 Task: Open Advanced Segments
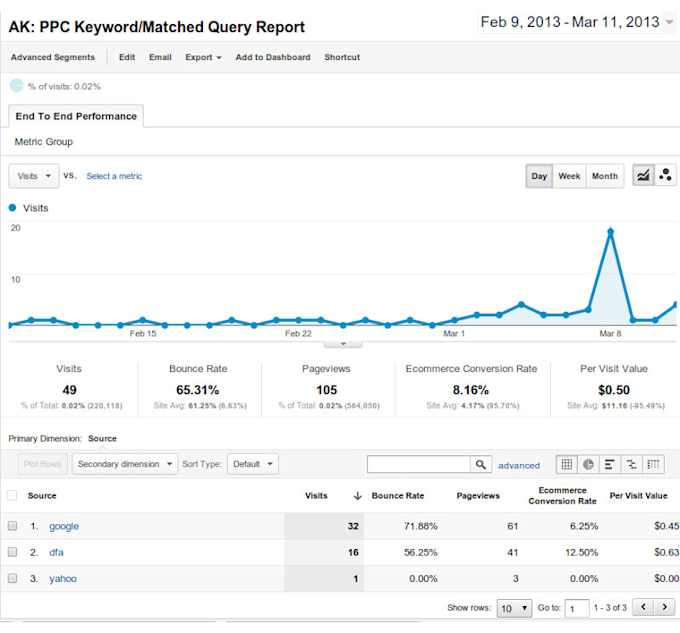53,57
